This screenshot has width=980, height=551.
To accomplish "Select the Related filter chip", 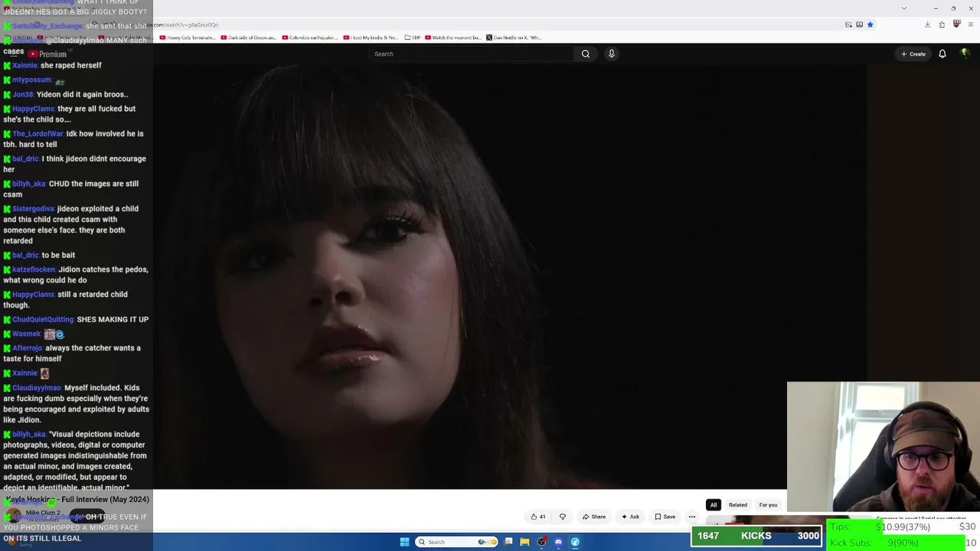I will tap(738, 505).
